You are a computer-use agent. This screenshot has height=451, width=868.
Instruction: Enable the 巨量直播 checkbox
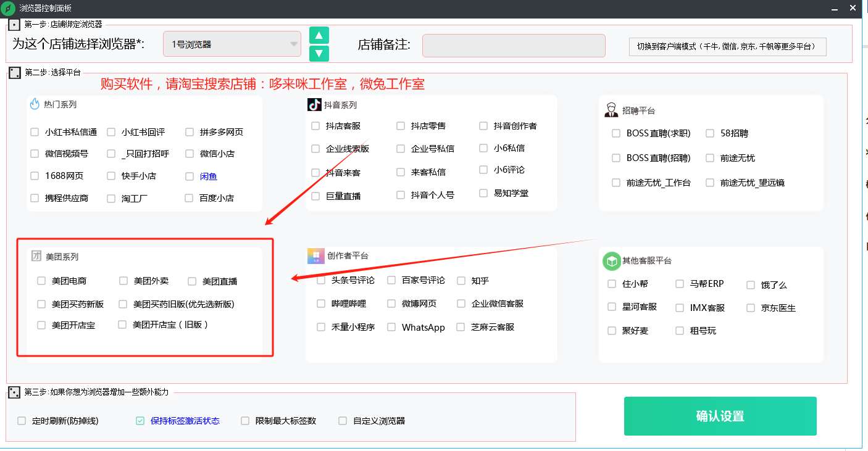tap(316, 196)
